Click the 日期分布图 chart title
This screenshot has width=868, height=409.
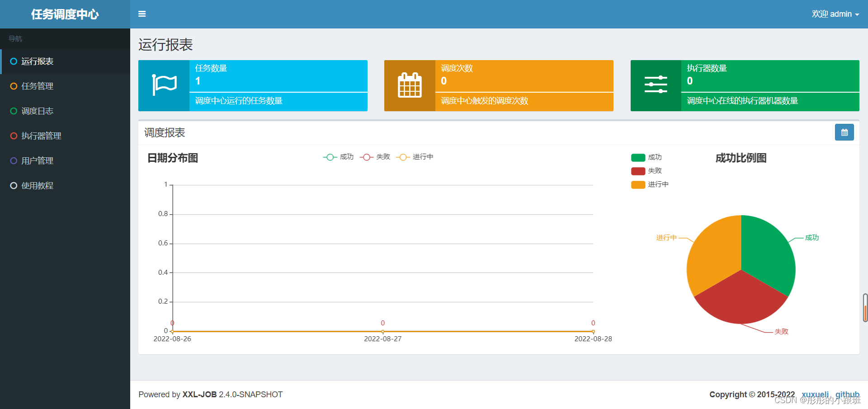pos(173,158)
